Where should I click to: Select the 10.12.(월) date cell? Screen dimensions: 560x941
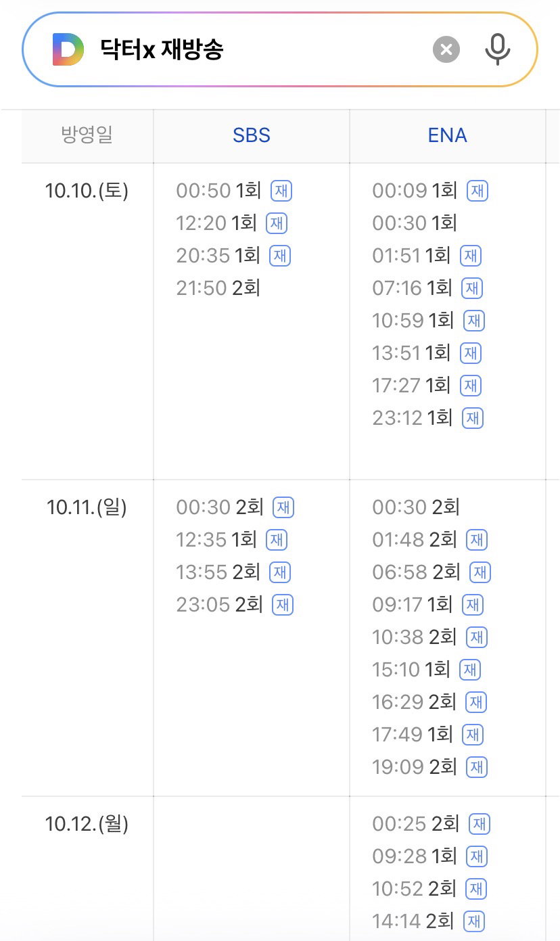point(87,824)
